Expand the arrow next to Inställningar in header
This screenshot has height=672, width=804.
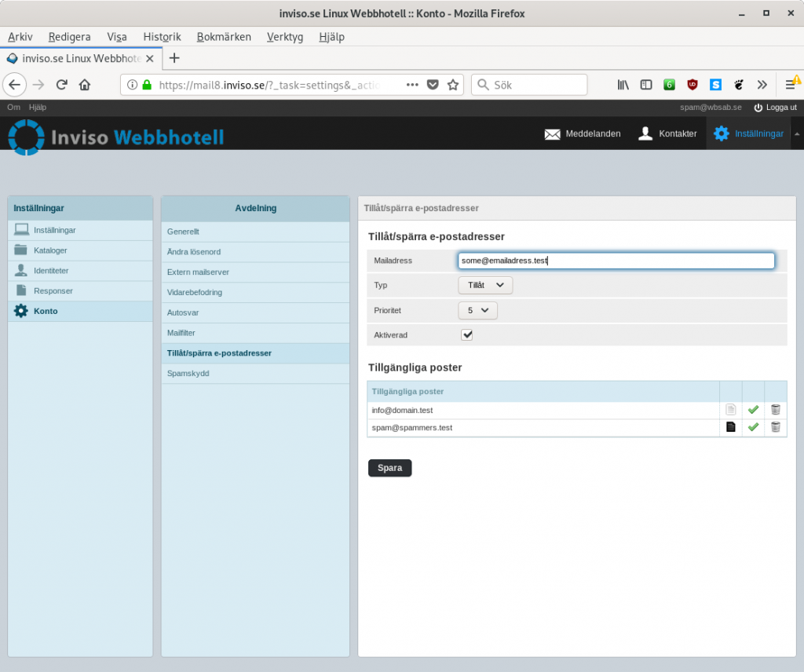(797, 134)
